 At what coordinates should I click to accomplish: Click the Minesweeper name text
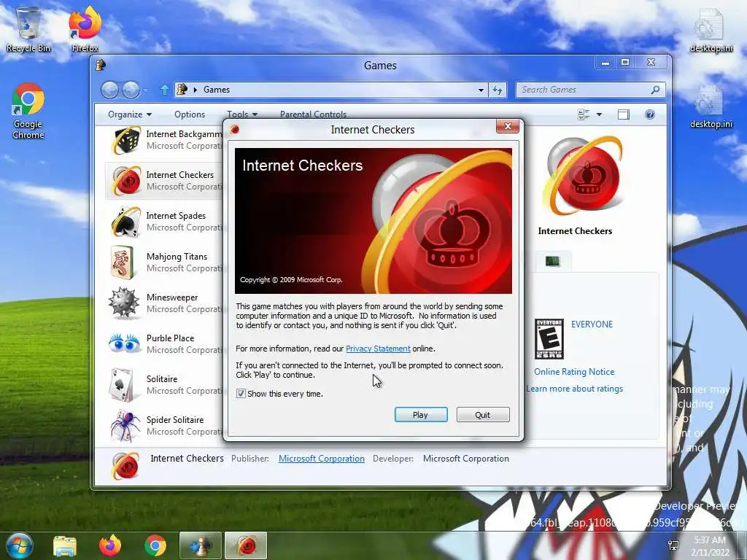(172, 297)
